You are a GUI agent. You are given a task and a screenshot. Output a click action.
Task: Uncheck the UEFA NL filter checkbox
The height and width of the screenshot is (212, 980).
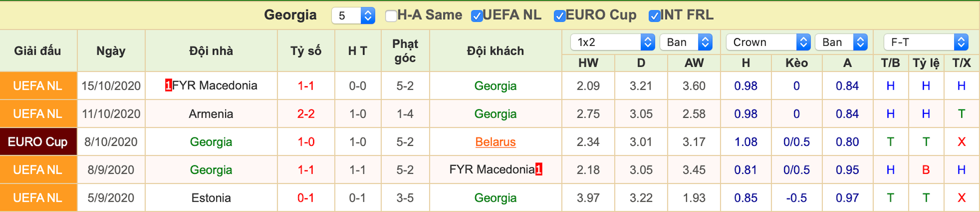[477, 16]
